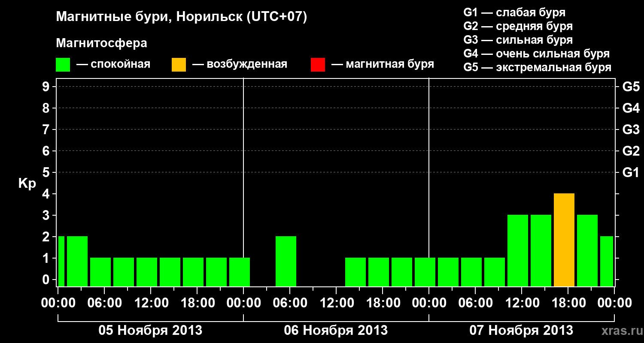Click the '— магнитная буря' legend text
Image resolution: width=644 pixels, height=343 pixels.
[383, 64]
